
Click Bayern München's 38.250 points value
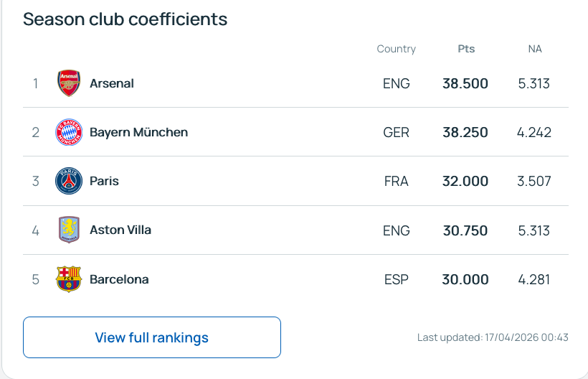[465, 132]
